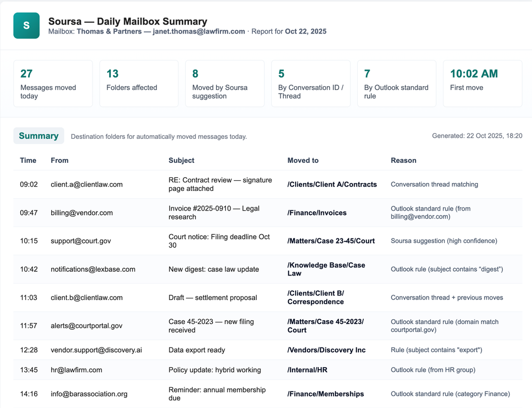Click sender support@court.gov
Viewport: 532px width, 408px height.
pos(81,241)
